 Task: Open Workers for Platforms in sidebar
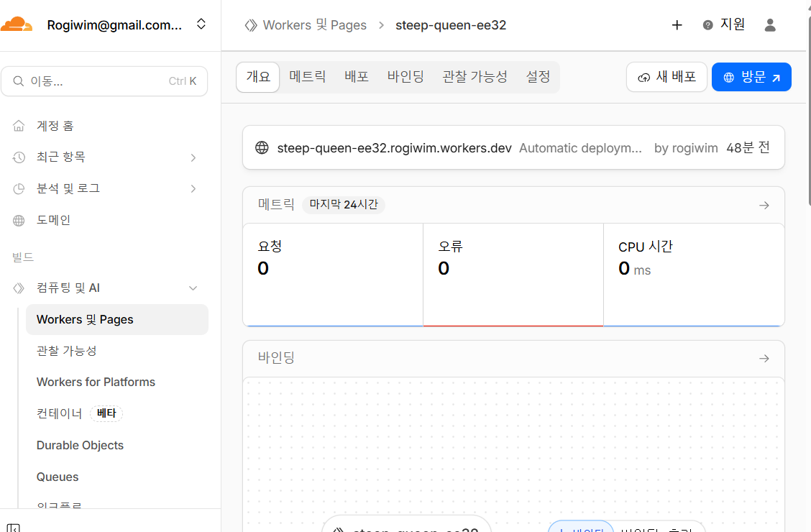click(96, 382)
